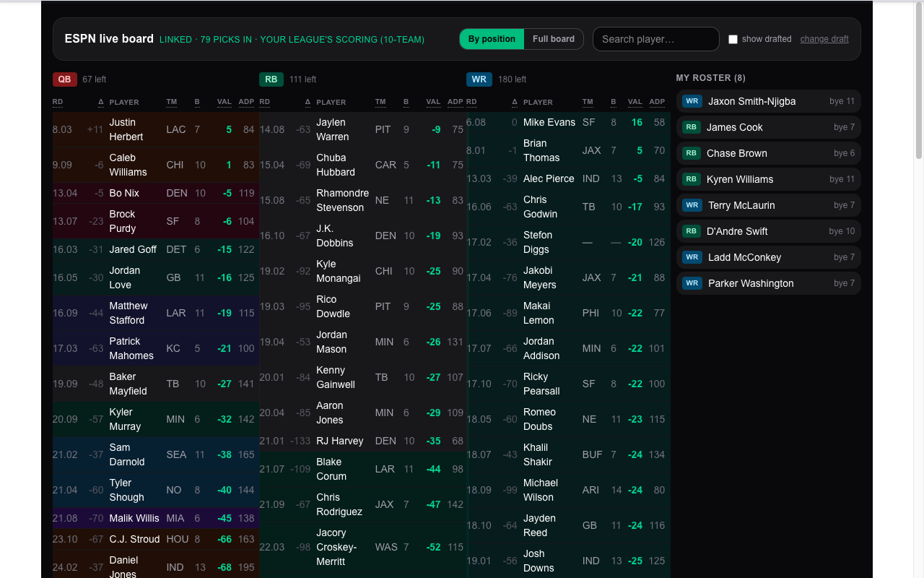Viewport: 924px width, 578px height.
Task: Select Khalil Shakir row
Action: [569, 455]
